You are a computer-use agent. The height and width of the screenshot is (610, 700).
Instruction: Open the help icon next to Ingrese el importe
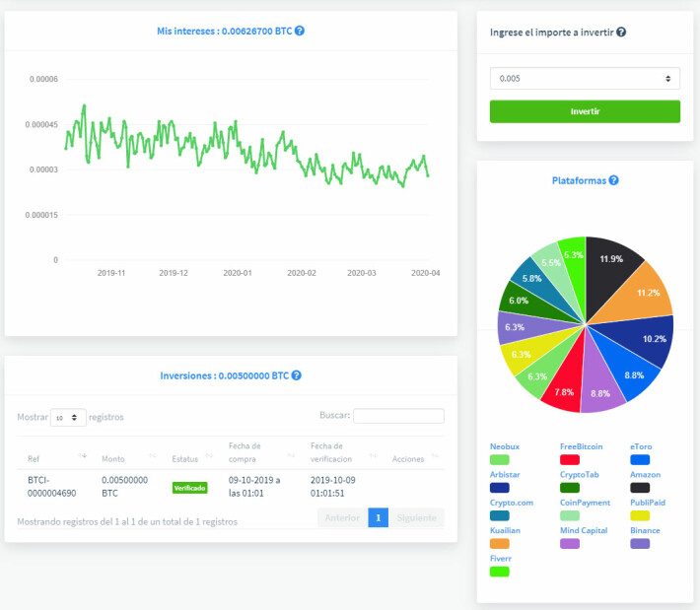[x=621, y=33]
